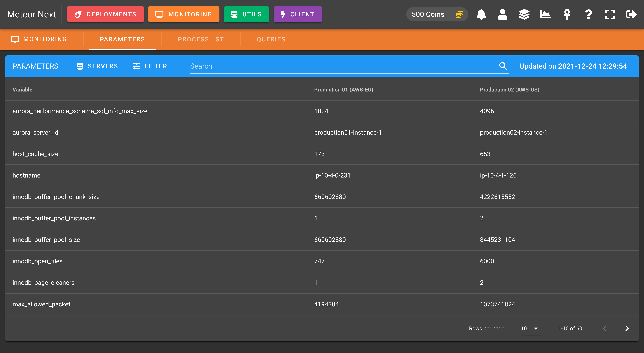The image size is (644, 353).
Task: Click value 4222615552
Action: (x=498, y=197)
